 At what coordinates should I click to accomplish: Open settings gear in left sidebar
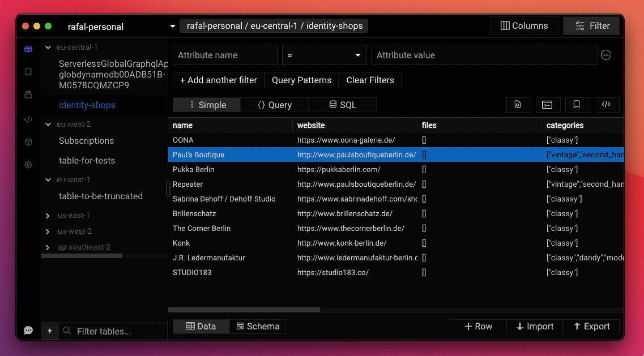[x=28, y=165]
